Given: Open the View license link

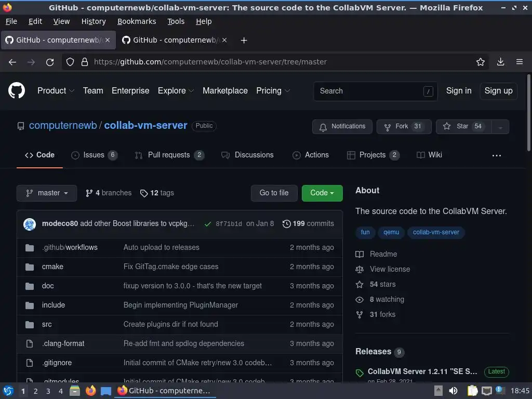Looking at the screenshot, I should click(383, 270).
